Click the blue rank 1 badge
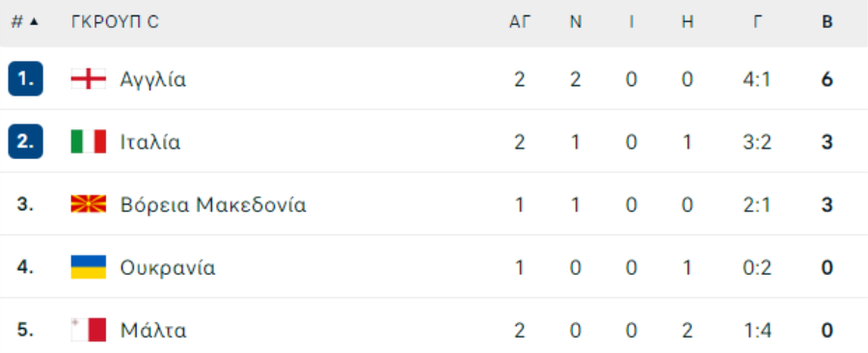868x353 pixels. pos(25,79)
